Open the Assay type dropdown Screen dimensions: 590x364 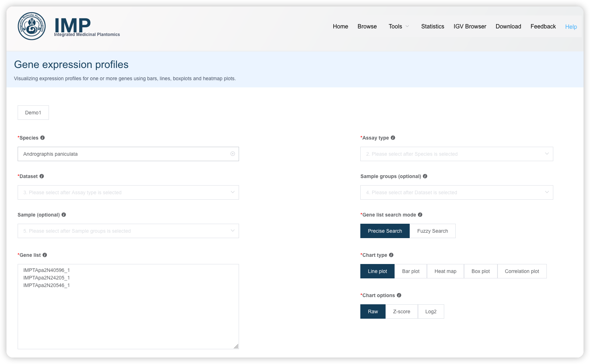coord(456,154)
